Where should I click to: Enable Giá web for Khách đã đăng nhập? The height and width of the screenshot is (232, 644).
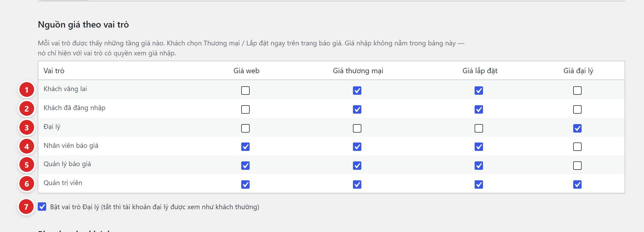(245, 109)
